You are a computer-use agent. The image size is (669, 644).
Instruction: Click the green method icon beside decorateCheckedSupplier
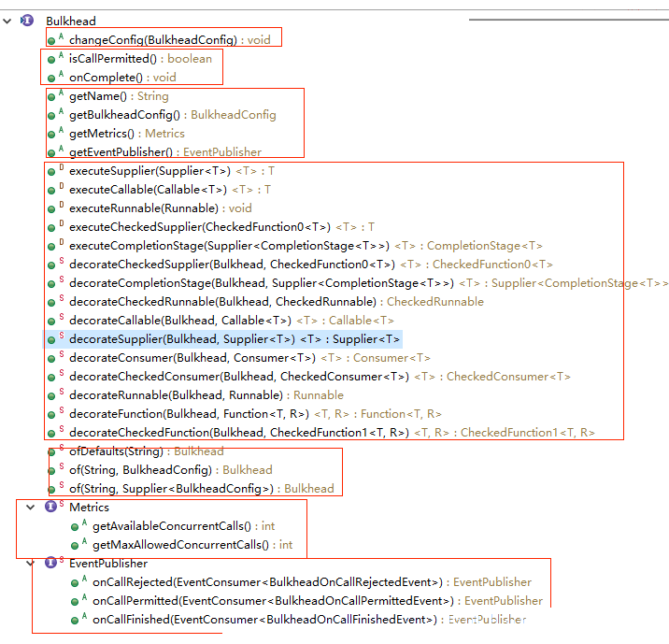coord(51,265)
